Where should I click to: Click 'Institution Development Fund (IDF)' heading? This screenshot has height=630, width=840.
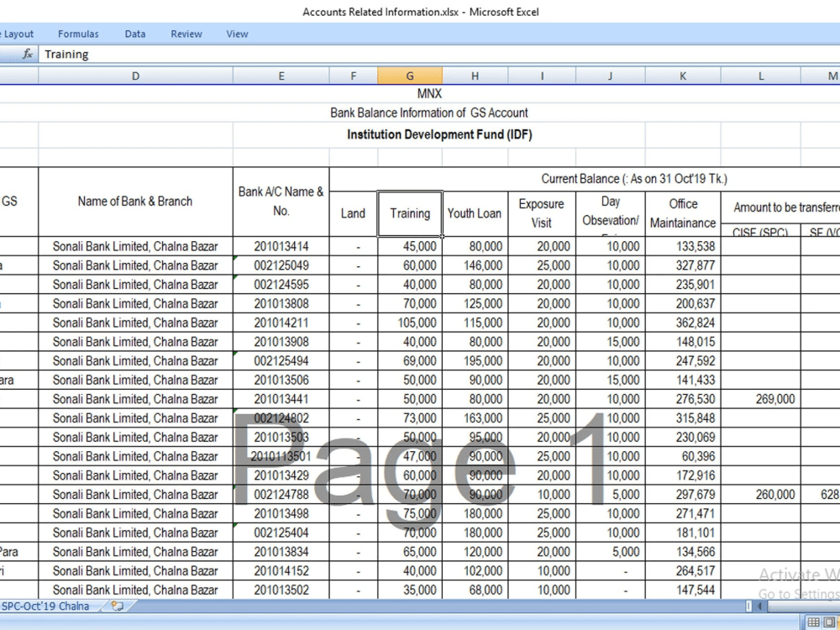click(x=439, y=134)
